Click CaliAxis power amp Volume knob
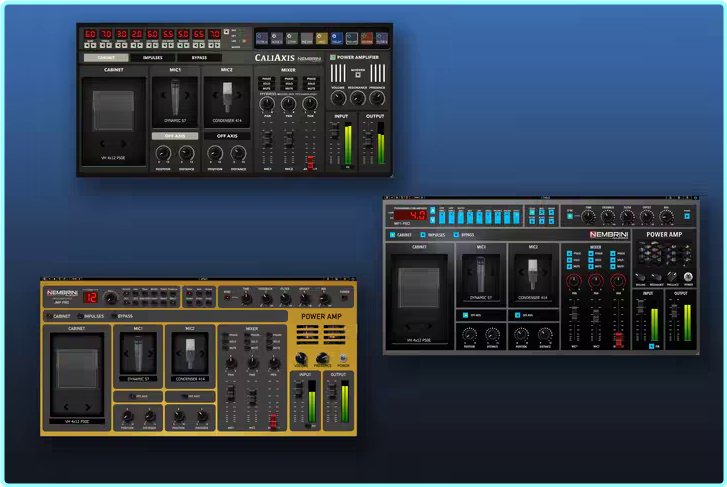 [338, 98]
